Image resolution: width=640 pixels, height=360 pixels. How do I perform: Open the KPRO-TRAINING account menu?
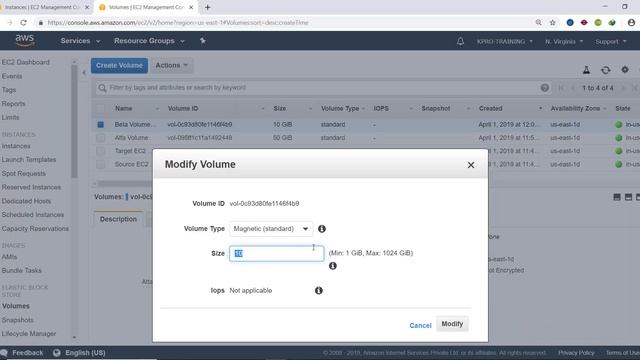[504, 42]
